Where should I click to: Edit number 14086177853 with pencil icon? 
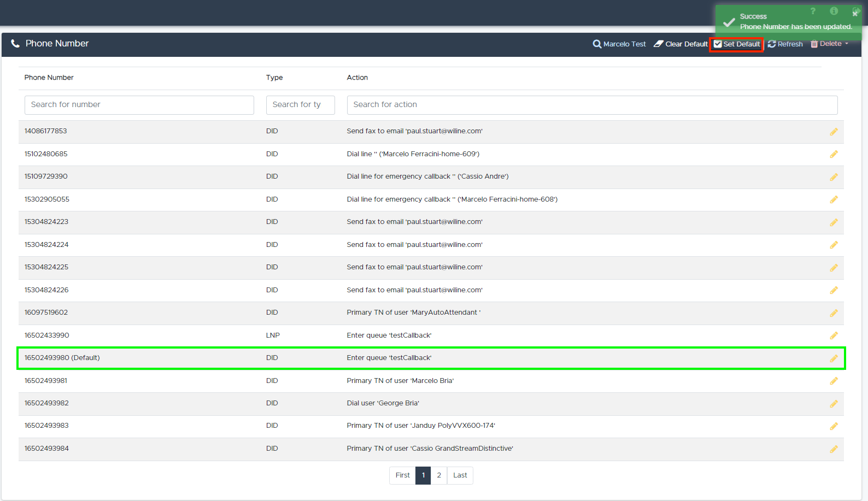(x=834, y=132)
